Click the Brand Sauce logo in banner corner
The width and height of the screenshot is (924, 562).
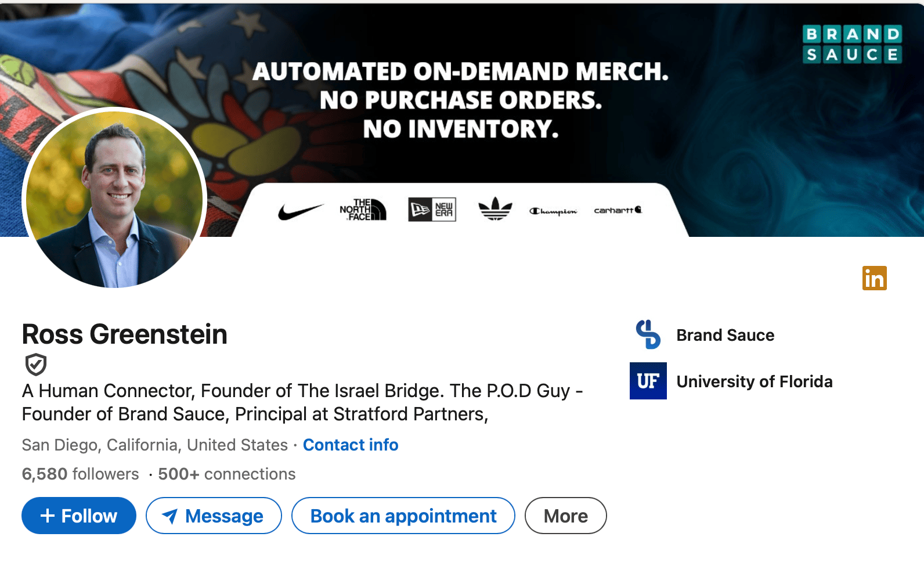852,44
